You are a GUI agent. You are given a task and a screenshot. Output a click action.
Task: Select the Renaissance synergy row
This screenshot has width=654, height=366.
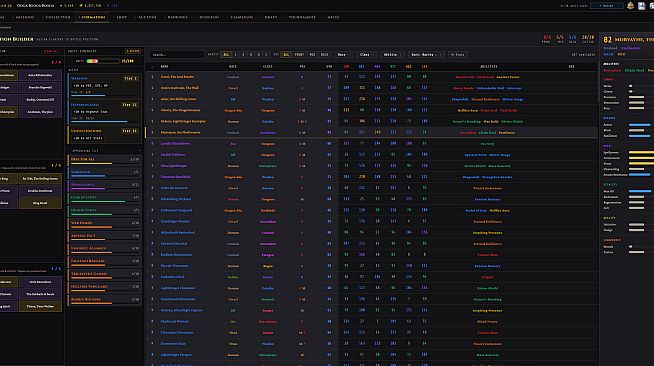coord(104,186)
